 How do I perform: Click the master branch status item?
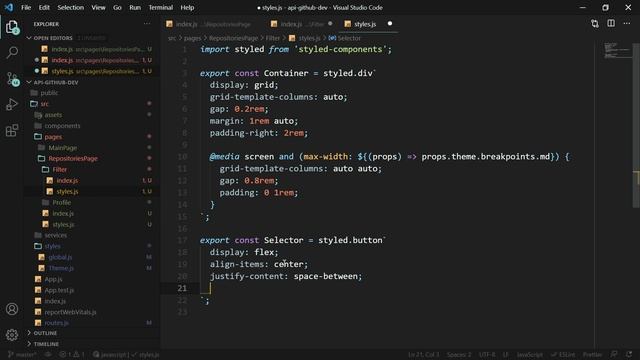22,355
